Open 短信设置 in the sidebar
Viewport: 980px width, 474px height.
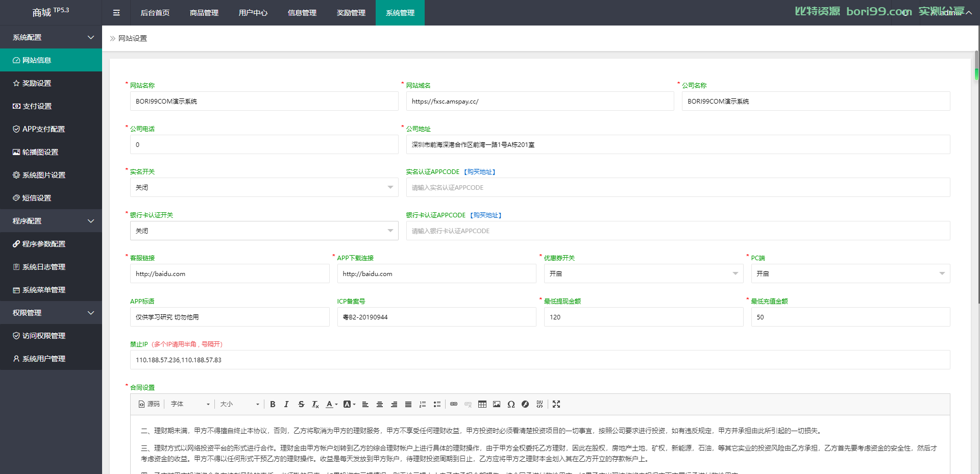(51, 198)
